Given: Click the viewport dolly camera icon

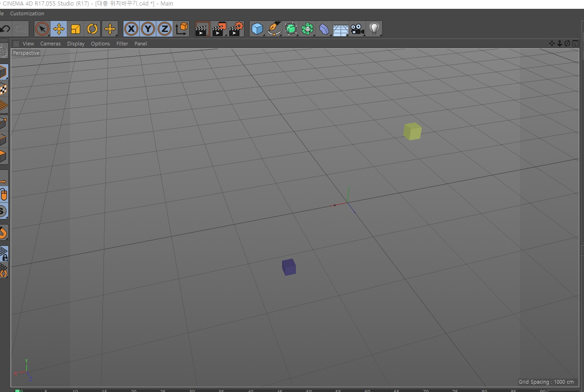Looking at the screenshot, I should pos(559,43).
